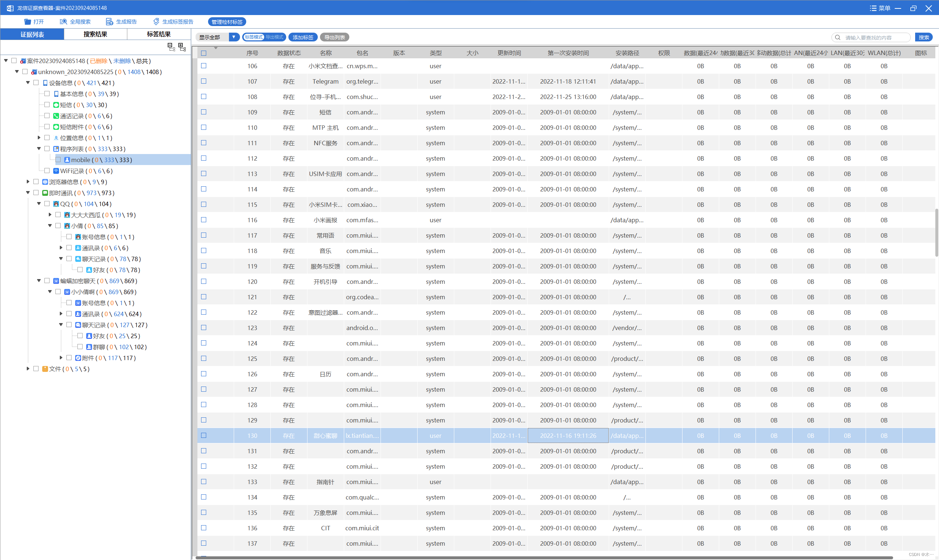Viewport: 939px width, 560px height.
Task: Click the 全局搜索 search icon
Action: coord(63,22)
